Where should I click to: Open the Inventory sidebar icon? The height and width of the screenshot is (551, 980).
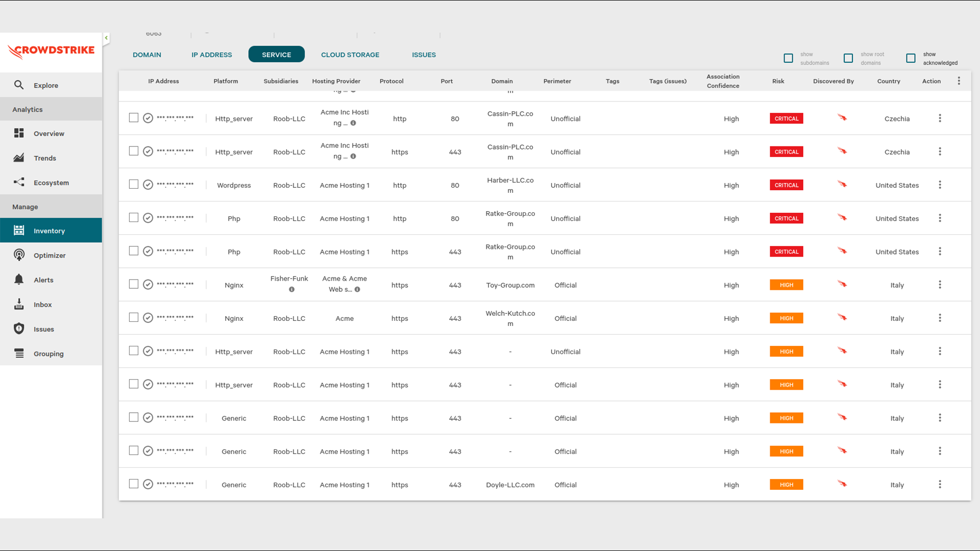coord(19,231)
